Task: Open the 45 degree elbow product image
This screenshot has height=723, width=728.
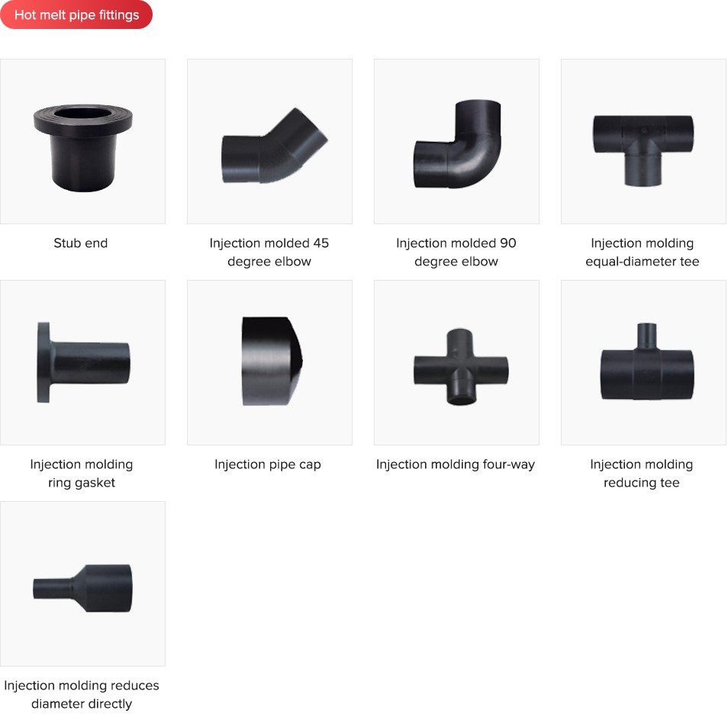Action: click(x=269, y=142)
